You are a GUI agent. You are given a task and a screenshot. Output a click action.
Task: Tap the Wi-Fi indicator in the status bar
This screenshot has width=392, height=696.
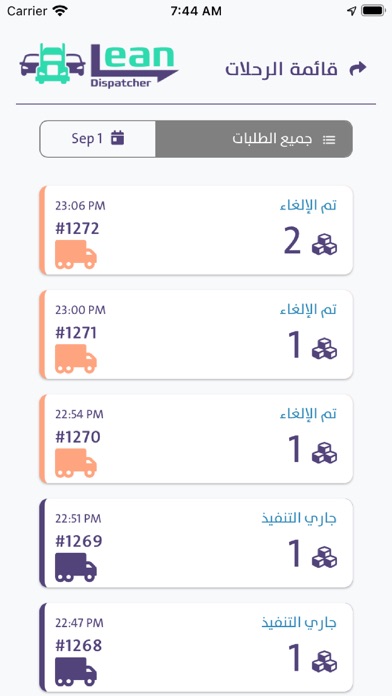[59, 11]
